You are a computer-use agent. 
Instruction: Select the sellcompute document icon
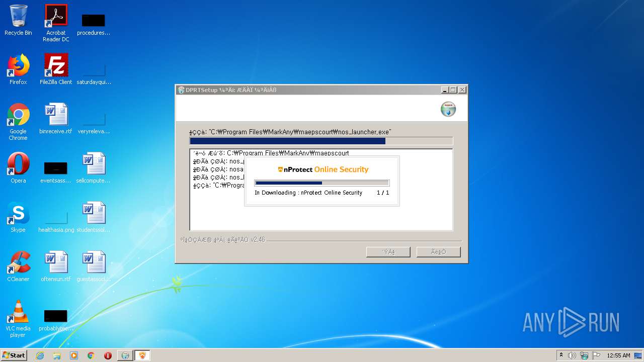[94, 168]
